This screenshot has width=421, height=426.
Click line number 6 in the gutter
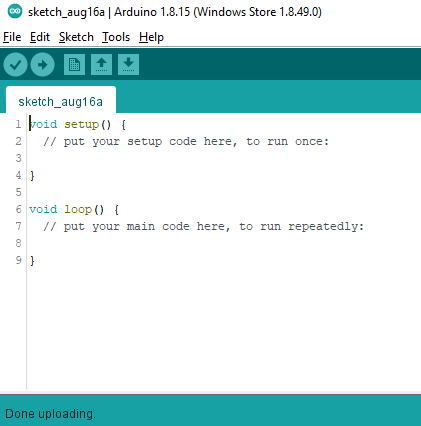coord(18,209)
